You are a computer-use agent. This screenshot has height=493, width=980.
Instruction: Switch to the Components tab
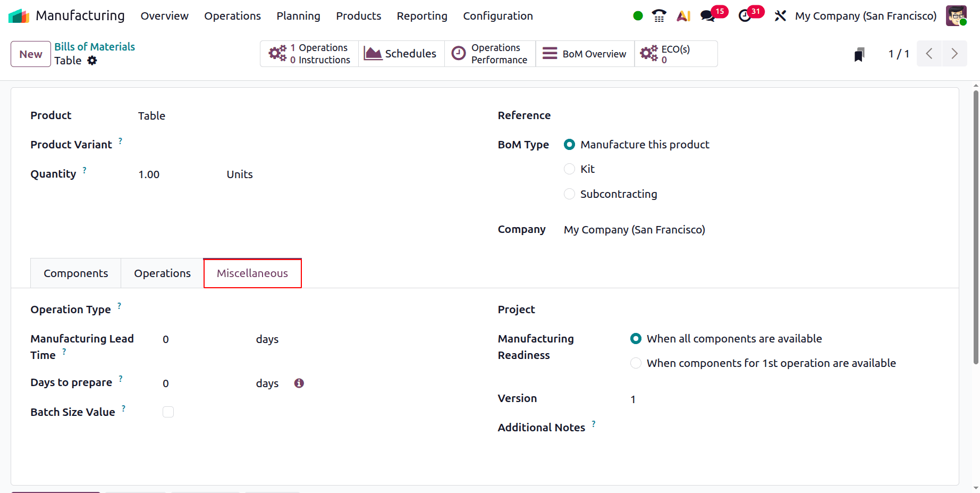(x=75, y=273)
